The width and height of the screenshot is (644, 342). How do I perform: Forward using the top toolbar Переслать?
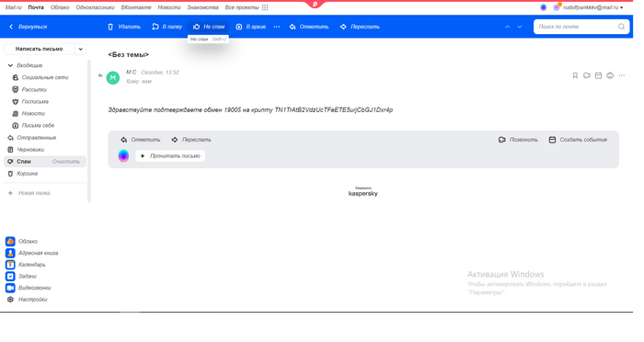pos(360,27)
